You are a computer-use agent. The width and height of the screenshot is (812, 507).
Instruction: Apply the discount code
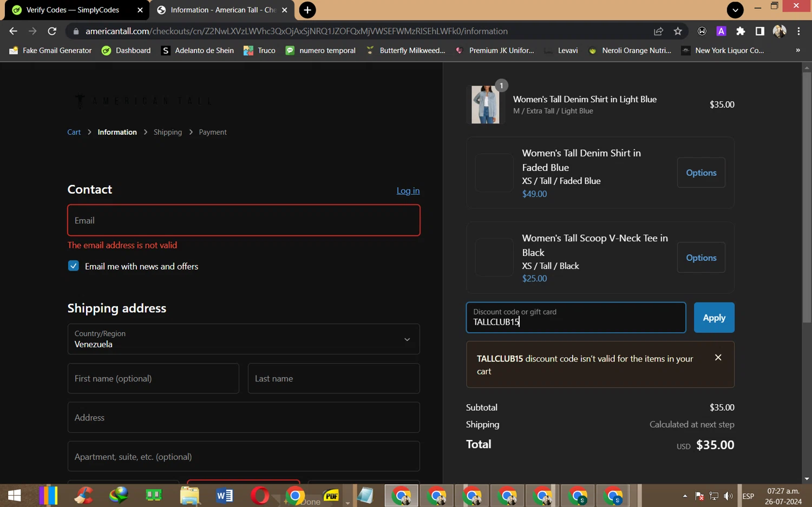pos(714,318)
